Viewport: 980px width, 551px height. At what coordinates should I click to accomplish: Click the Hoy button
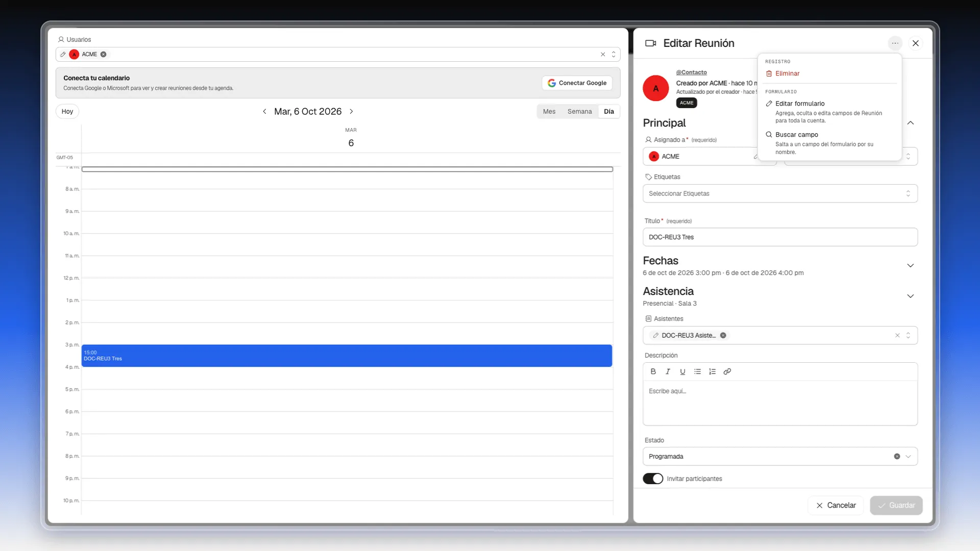(67, 111)
